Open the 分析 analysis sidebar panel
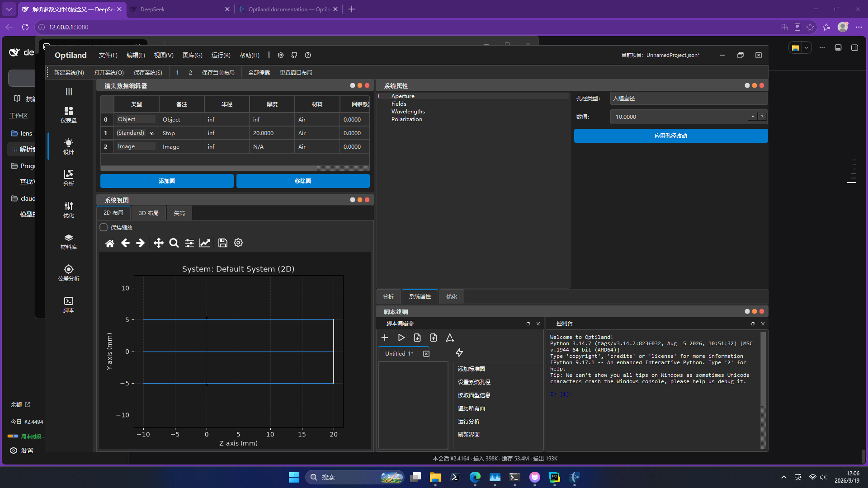868x488 pixels. (x=69, y=178)
